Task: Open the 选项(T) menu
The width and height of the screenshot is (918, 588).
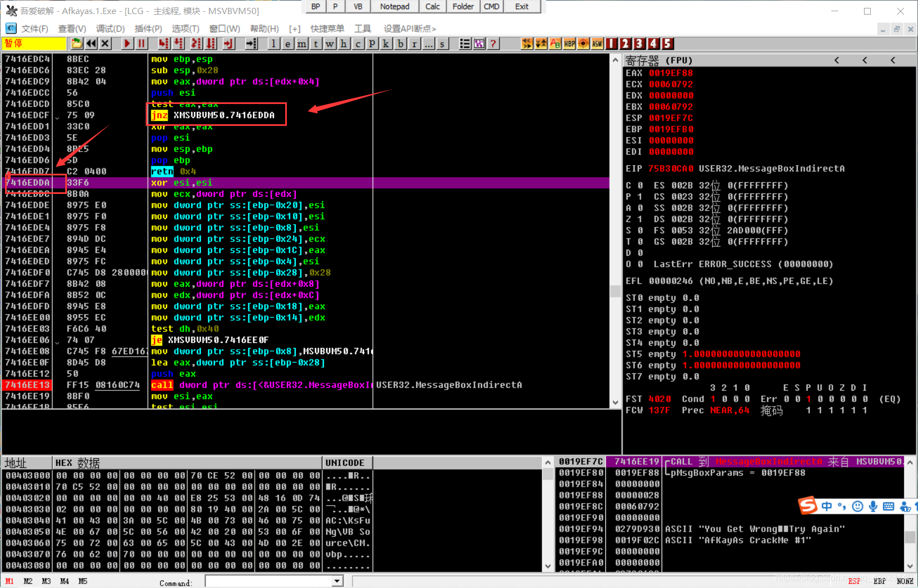Action: tap(186, 29)
